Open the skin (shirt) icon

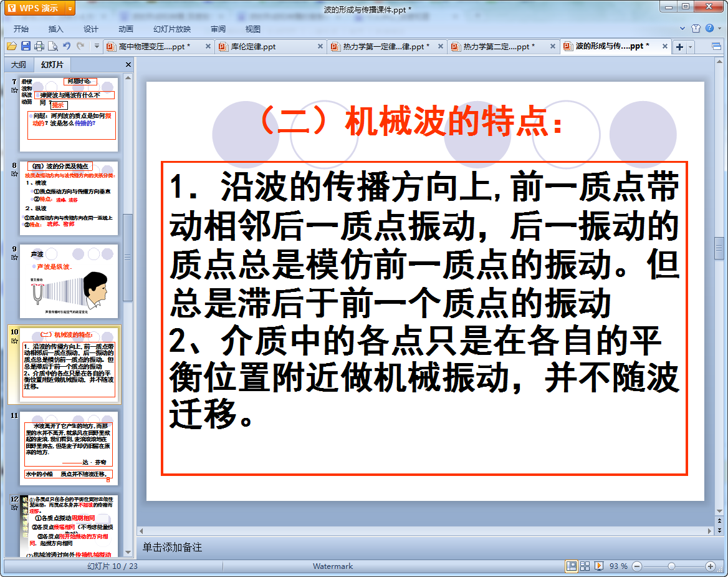pyautogui.click(x=696, y=29)
